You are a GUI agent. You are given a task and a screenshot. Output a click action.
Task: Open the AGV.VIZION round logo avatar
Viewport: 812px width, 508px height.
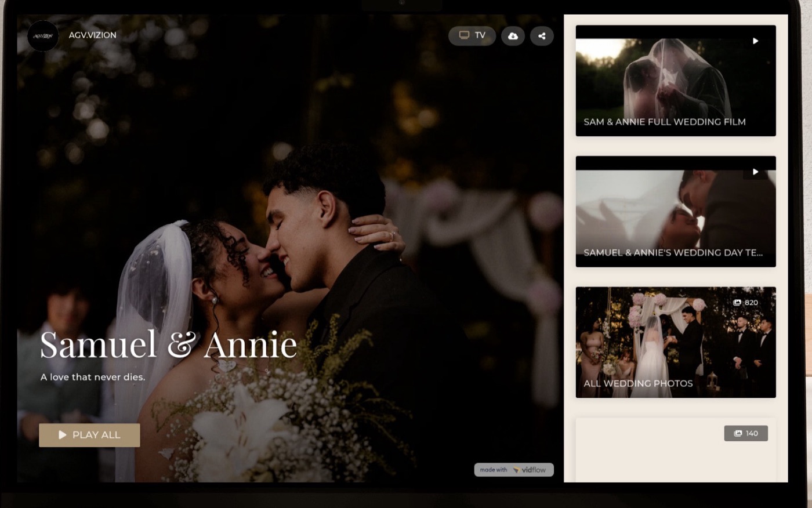43,36
